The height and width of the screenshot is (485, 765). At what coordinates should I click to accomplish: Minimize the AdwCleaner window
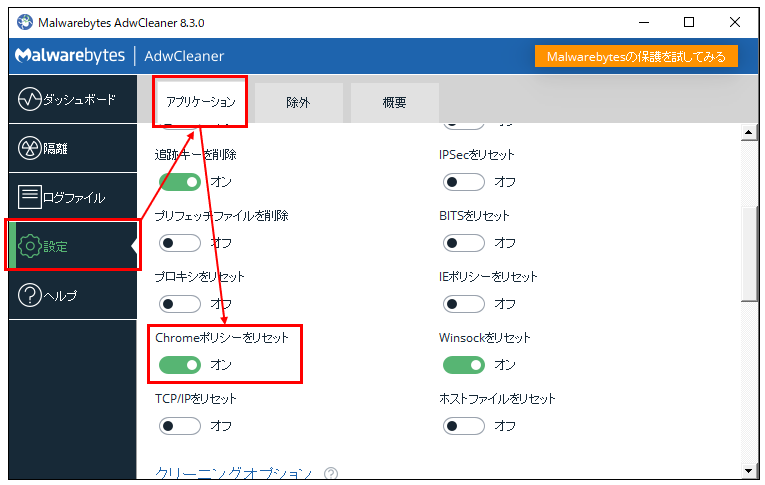644,22
